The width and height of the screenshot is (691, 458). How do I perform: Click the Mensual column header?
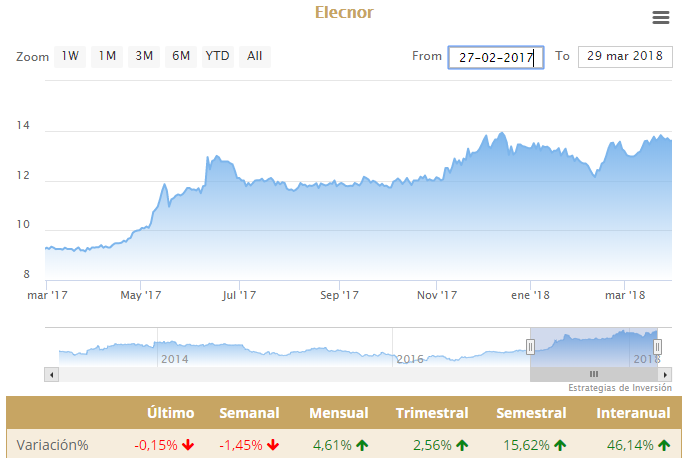(x=338, y=413)
